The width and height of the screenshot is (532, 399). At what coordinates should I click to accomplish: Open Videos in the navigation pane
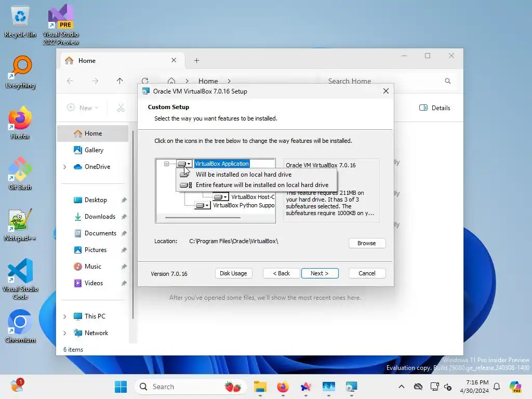point(94,283)
